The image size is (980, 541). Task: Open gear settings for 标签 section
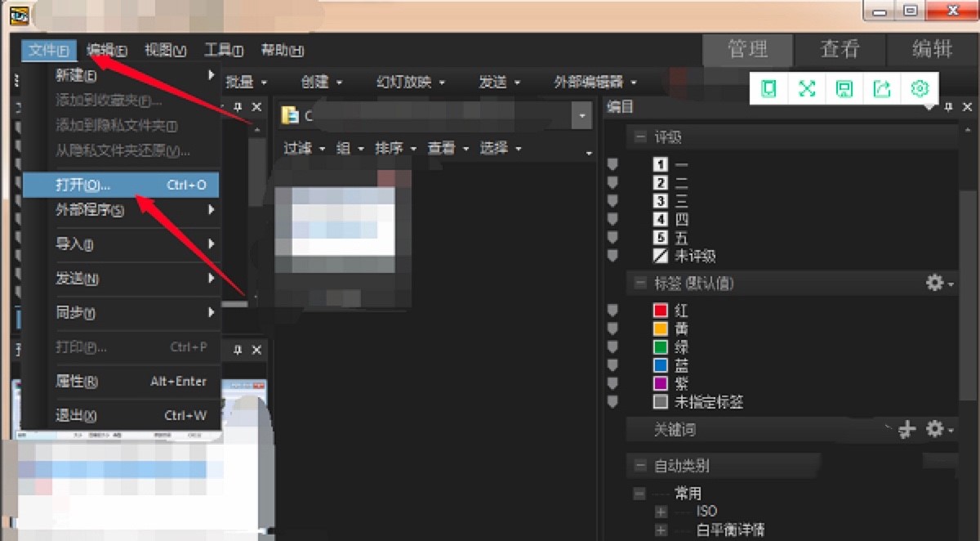coord(938,283)
